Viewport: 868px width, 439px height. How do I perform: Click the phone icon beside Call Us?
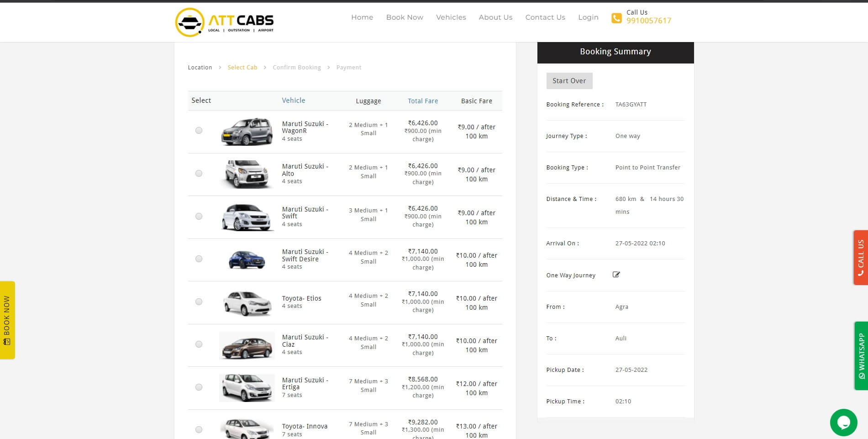click(x=616, y=18)
